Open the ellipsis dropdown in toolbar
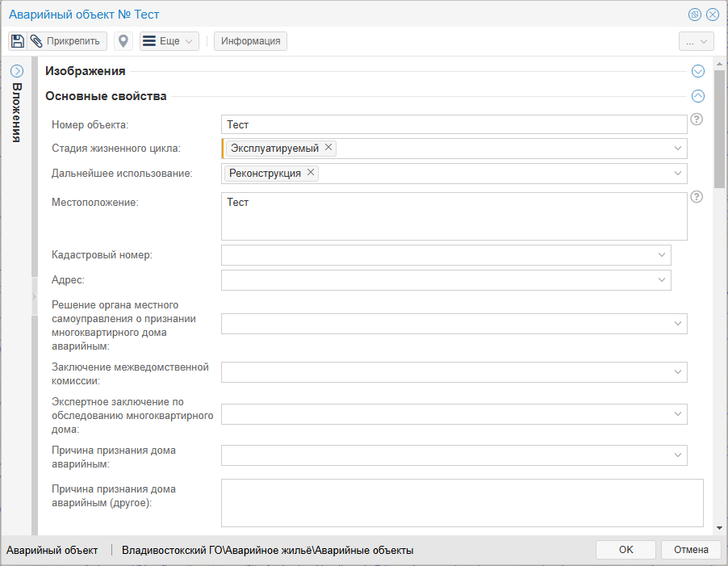The image size is (728, 566). 696,41
